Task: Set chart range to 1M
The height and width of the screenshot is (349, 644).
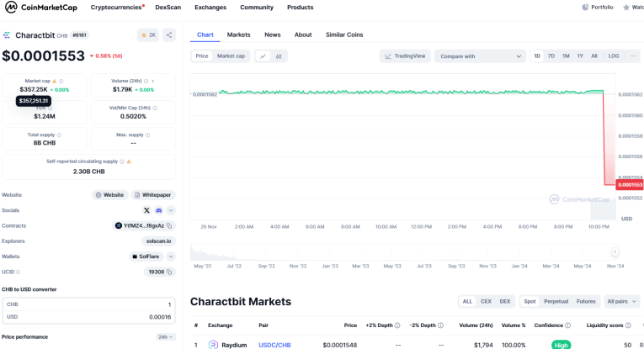Action: click(x=566, y=56)
